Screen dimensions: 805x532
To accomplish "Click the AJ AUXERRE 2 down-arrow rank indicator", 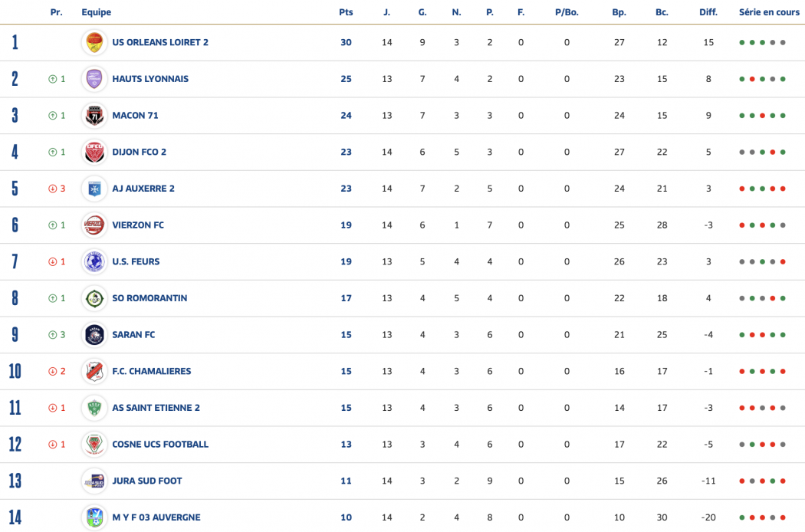I will 53,189.
